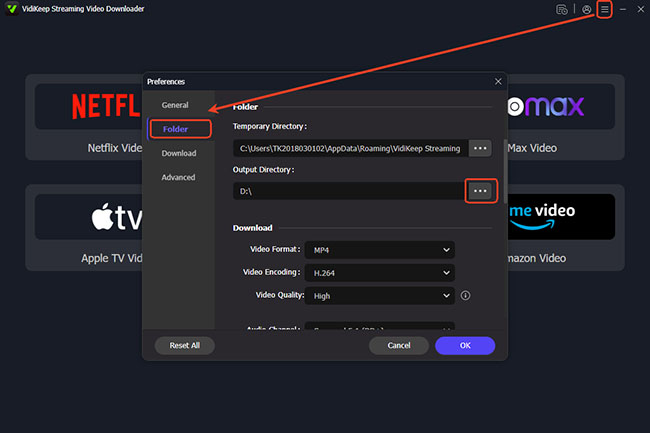Open the Video Quality High dropdown
Viewport: 650px width, 433px height.
tap(380, 296)
